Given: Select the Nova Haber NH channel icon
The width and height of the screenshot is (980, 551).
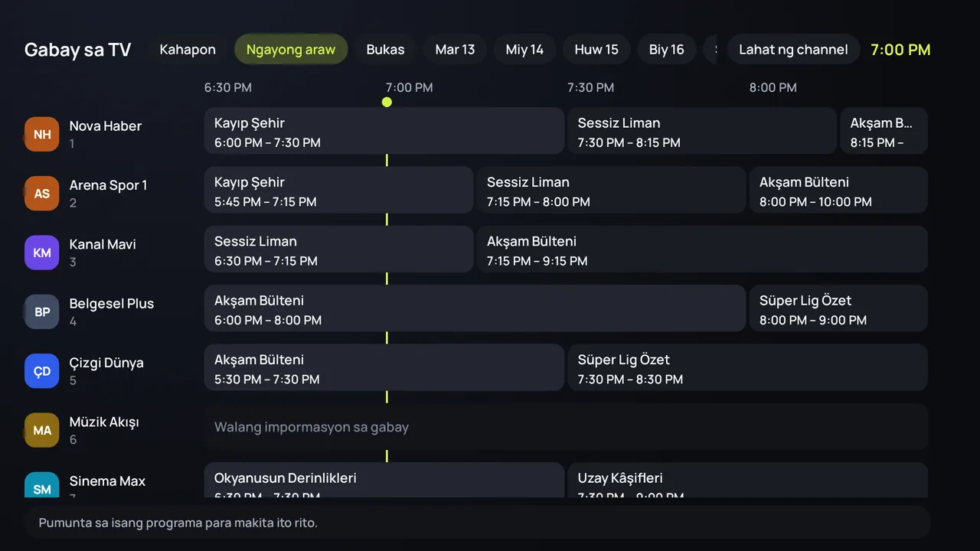Looking at the screenshot, I should [x=41, y=134].
